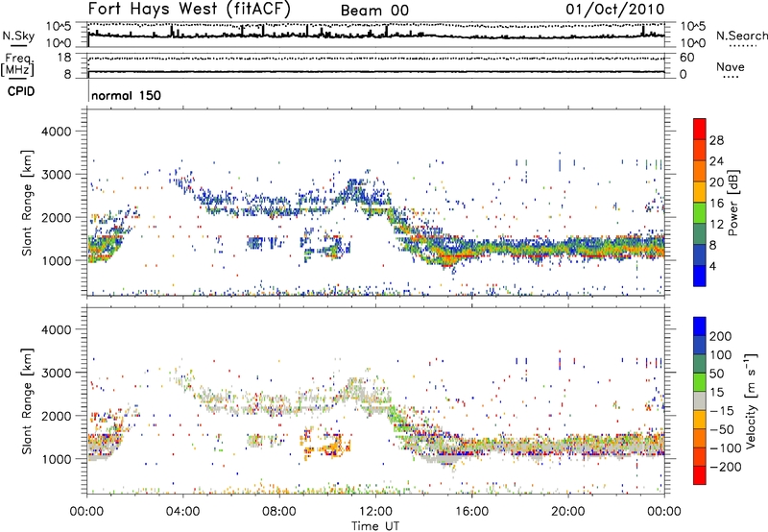
Task: Click the '18' frequency axis label
Action: (x=64, y=58)
